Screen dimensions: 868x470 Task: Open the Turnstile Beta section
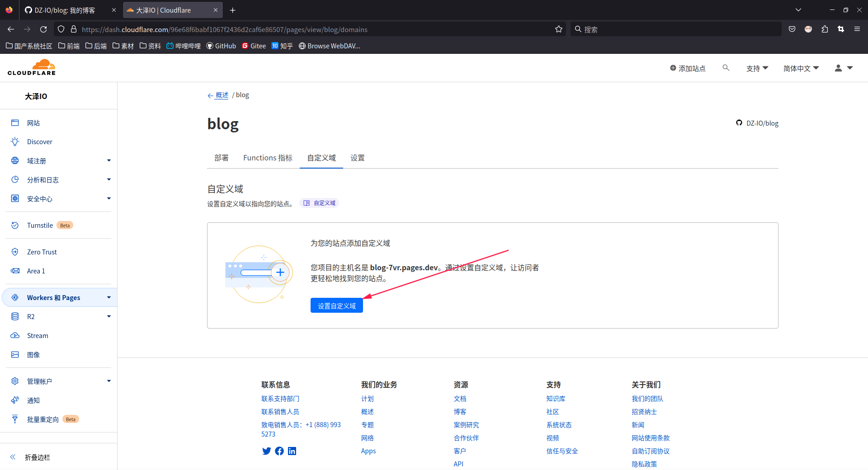click(40, 225)
